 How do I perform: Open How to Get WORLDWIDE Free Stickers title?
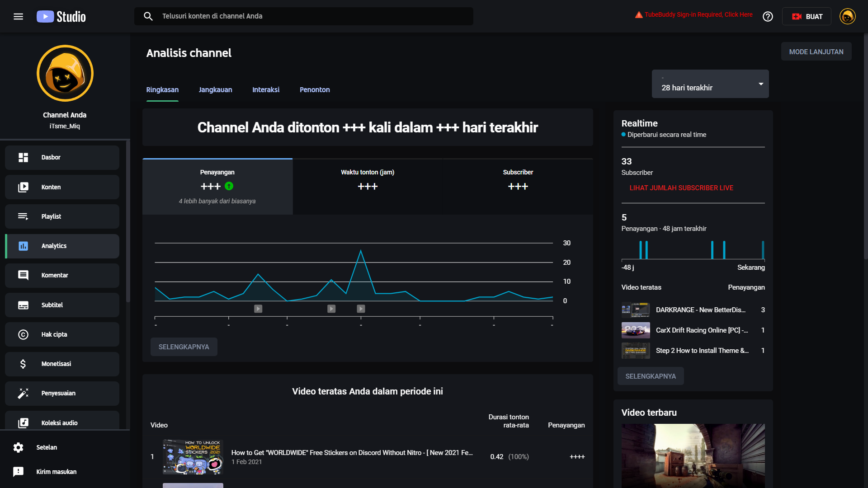point(352,453)
